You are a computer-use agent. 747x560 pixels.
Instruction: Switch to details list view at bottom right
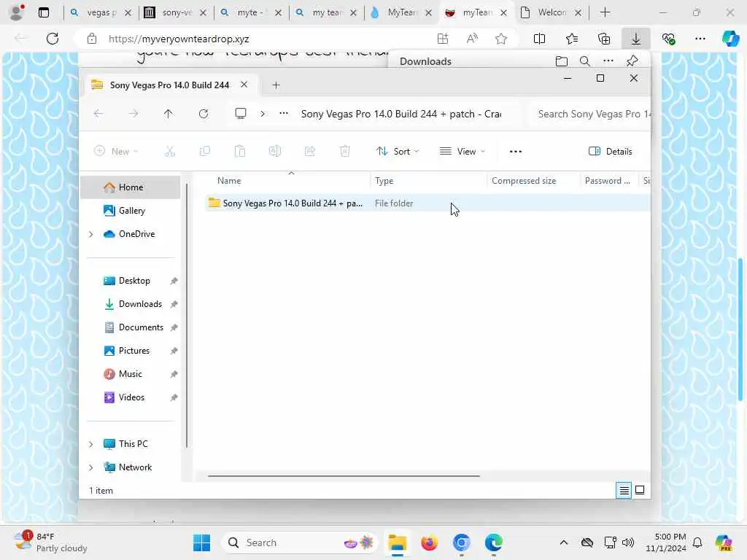pyautogui.click(x=624, y=490)
